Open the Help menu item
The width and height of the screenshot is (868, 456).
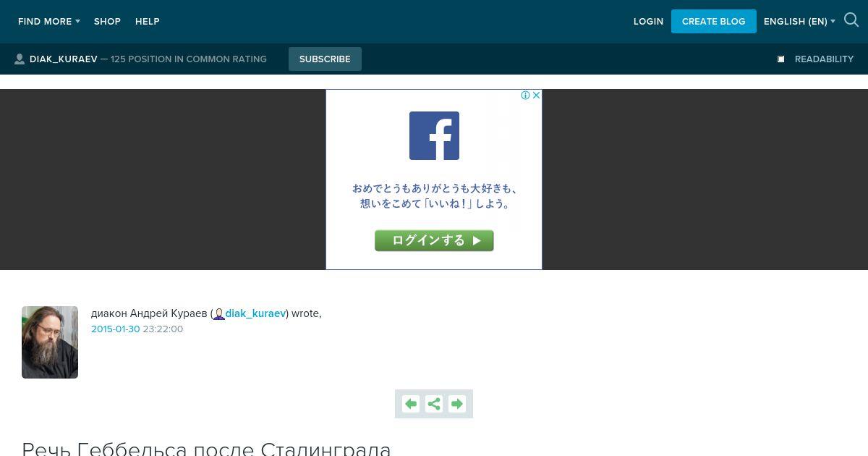(x=148, y=22)
